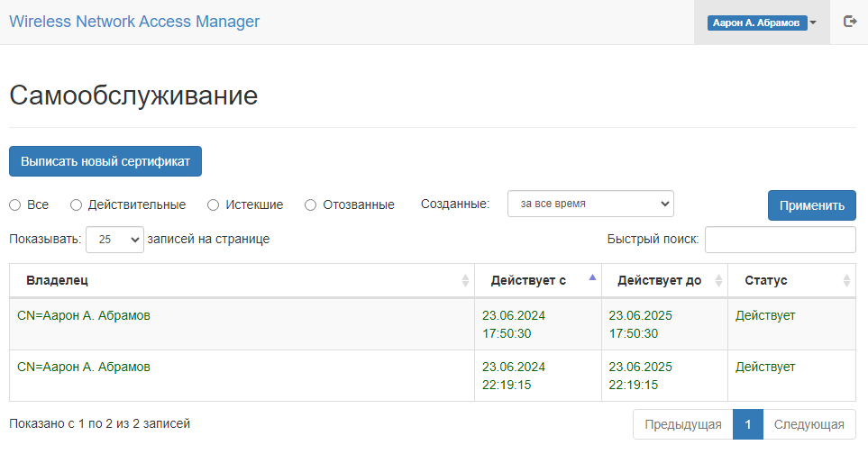
Task: Expand the Аарон А. Абрамов user menu
Action: click(762, 23)
